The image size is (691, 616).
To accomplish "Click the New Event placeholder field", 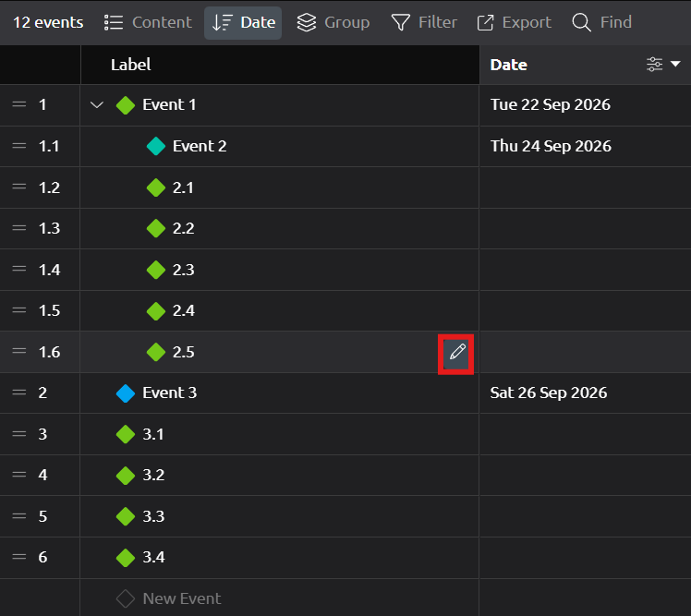I will click(x=182, y=598).
